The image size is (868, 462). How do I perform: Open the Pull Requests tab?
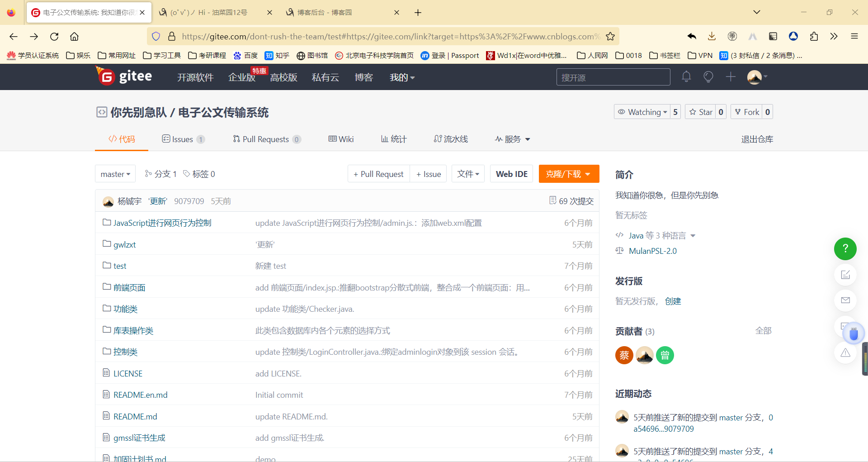click(x=267, y=139)
